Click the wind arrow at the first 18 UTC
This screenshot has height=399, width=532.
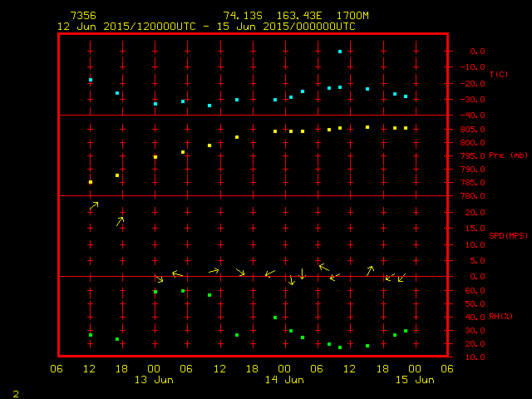tap(120, 221)
